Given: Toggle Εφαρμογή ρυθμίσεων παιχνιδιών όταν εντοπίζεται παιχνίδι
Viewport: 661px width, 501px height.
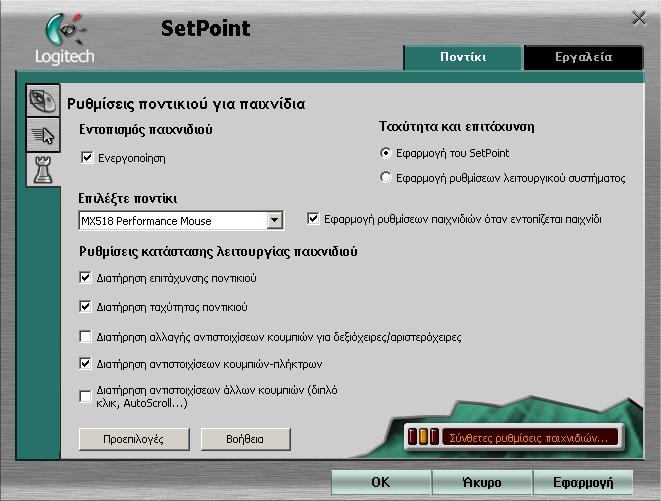Looking at the screenshot, I should [x=313, y=218].
